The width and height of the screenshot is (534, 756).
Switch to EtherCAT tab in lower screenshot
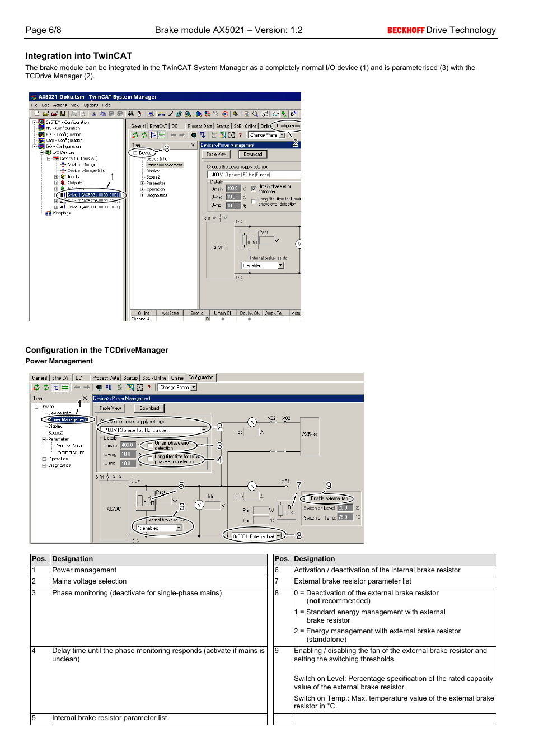point(62,378)
